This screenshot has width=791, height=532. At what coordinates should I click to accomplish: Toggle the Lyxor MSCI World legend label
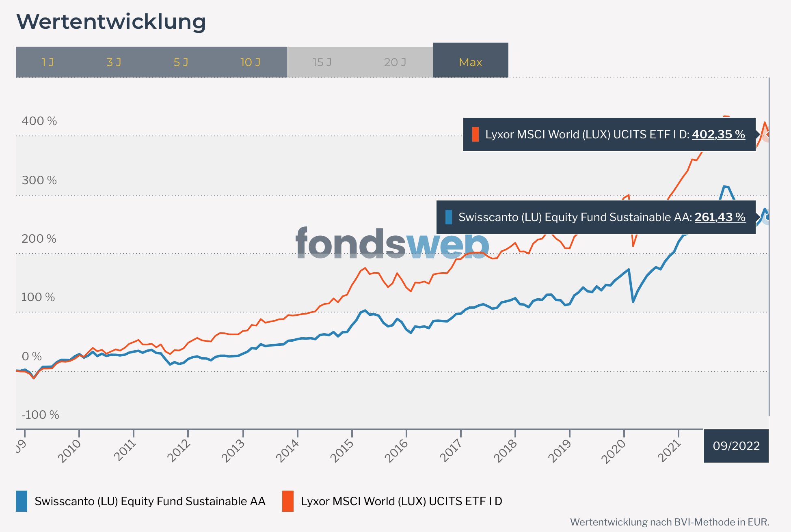401,501
